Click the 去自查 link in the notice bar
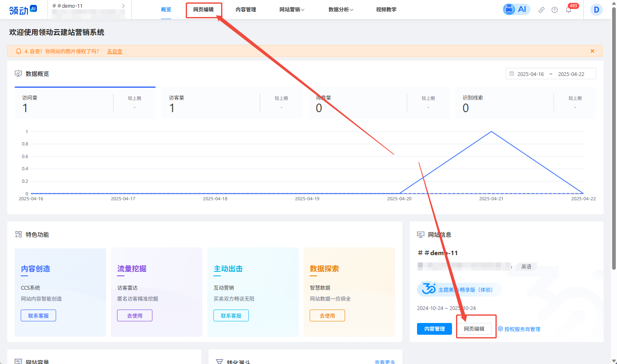 [114, 51]
